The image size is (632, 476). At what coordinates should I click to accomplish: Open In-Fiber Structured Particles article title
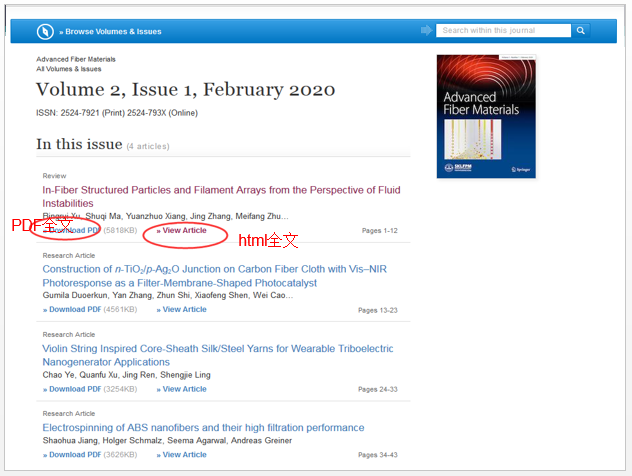(221, 196)
